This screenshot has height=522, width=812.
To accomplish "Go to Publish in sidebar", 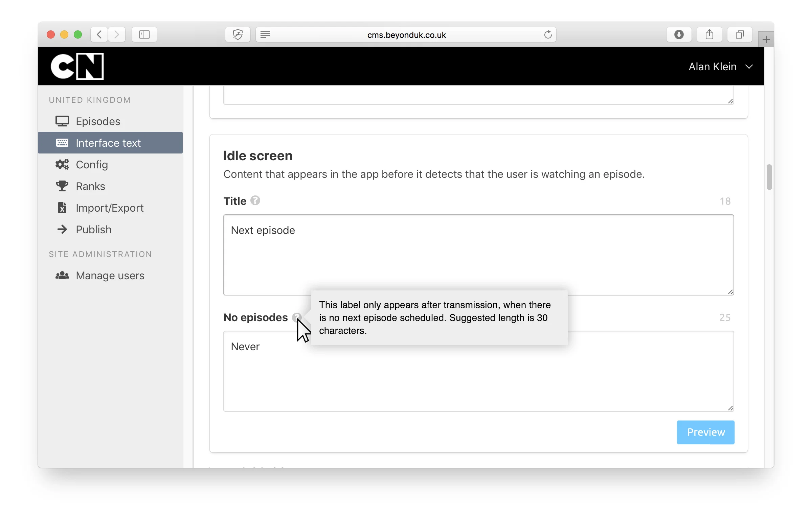I will point(93,230).
